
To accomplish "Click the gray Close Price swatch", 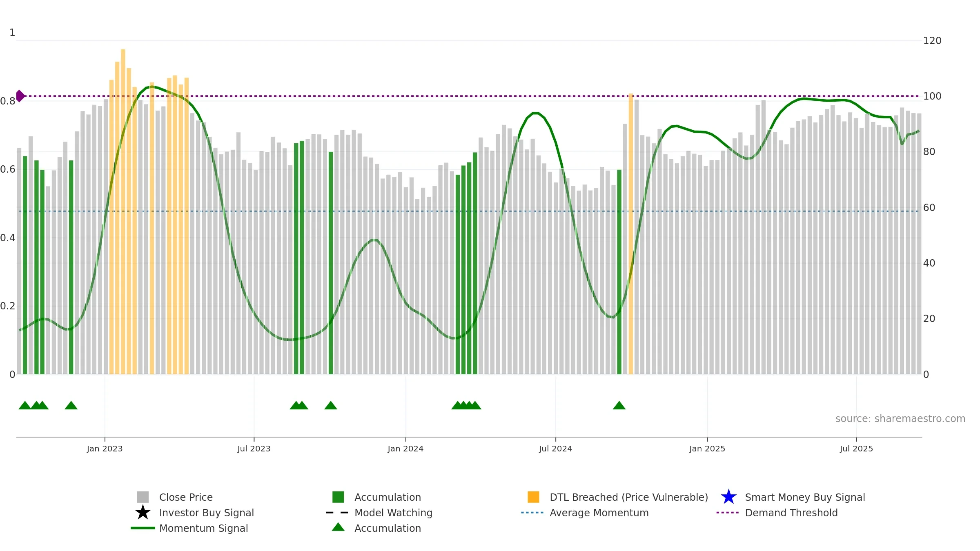I will pos(143,497).
